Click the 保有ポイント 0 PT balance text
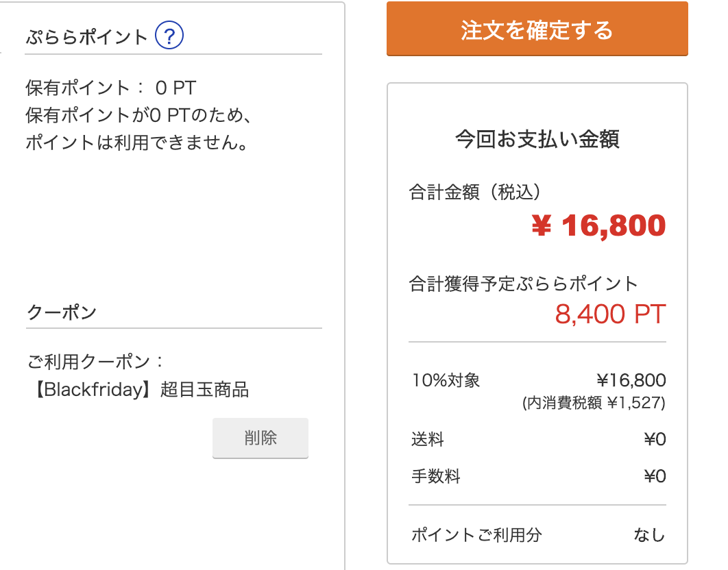 [111, 88]
